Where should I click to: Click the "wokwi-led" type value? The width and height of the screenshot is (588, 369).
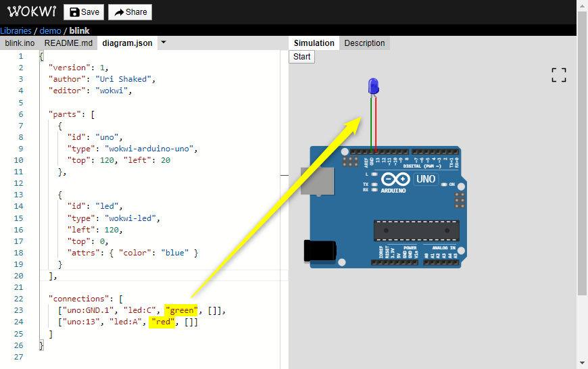(130, 218)
